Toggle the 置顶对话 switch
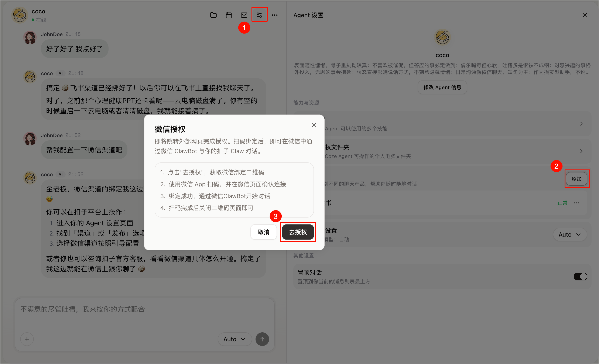Screen dimensions: 599x364 (580, 276)
